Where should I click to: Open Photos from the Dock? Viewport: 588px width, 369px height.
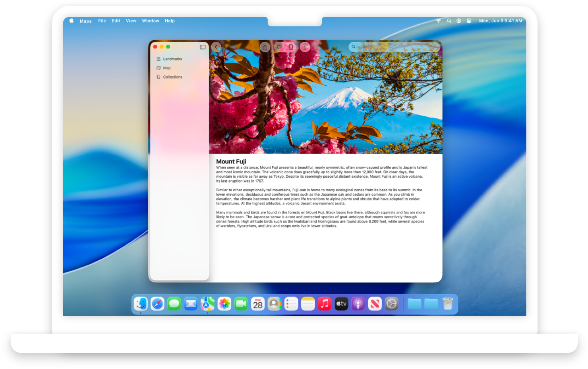[224, 304]
